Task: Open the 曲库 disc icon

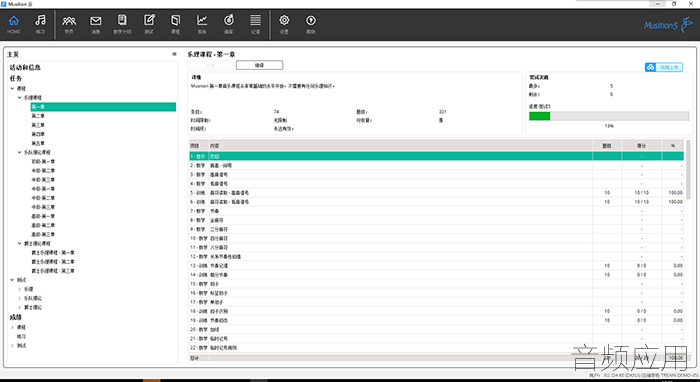Action: (x=229, y=25)
